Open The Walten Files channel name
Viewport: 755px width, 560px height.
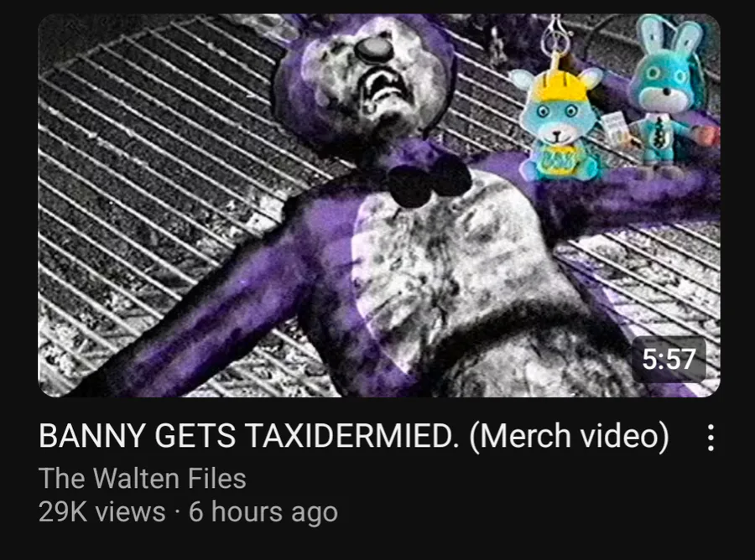pos(143,478)
